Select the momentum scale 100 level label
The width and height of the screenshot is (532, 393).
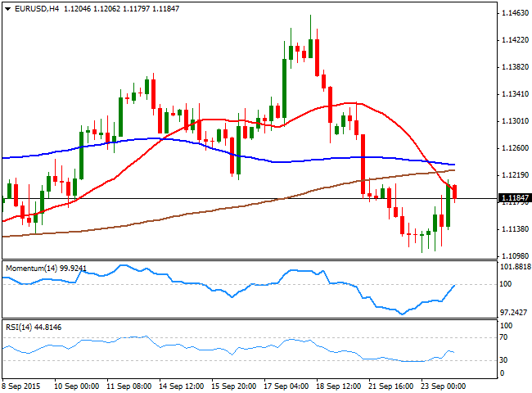[x=506, y=284]
